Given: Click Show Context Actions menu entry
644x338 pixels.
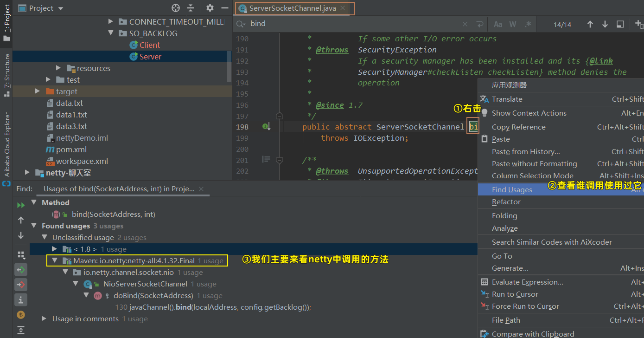Looking at the screenshot, I should click(561, 113).
